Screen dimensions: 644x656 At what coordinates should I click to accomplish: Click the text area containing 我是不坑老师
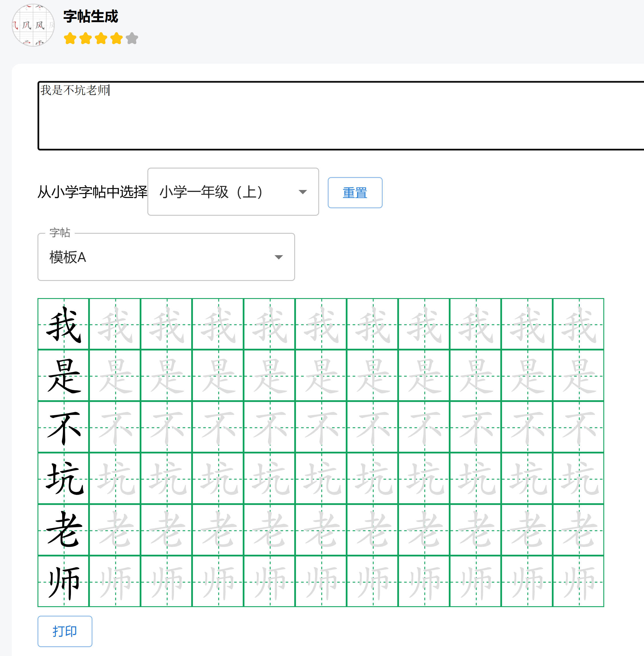(341, 116)
